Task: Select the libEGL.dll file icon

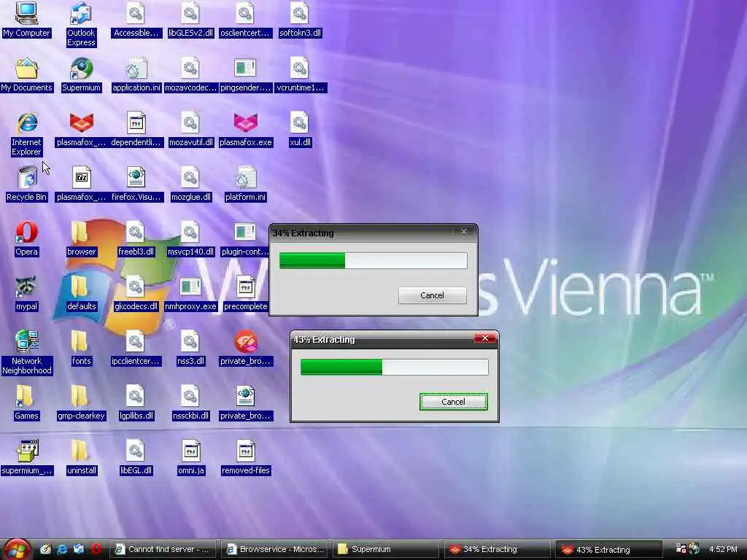Action: (x=136, y=451)
